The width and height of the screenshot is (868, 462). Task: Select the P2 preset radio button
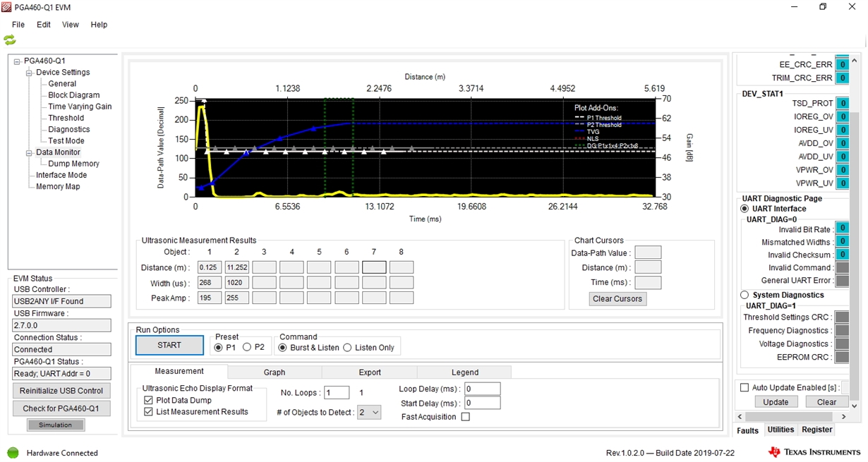(x=247, y=347)
